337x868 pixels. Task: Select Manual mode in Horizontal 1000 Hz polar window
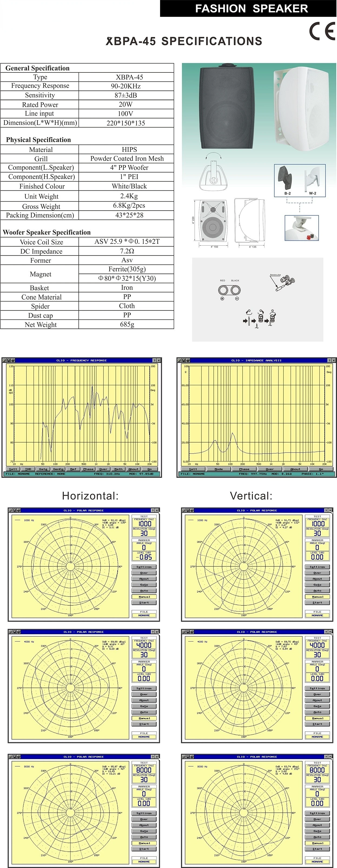click(144, 597)
